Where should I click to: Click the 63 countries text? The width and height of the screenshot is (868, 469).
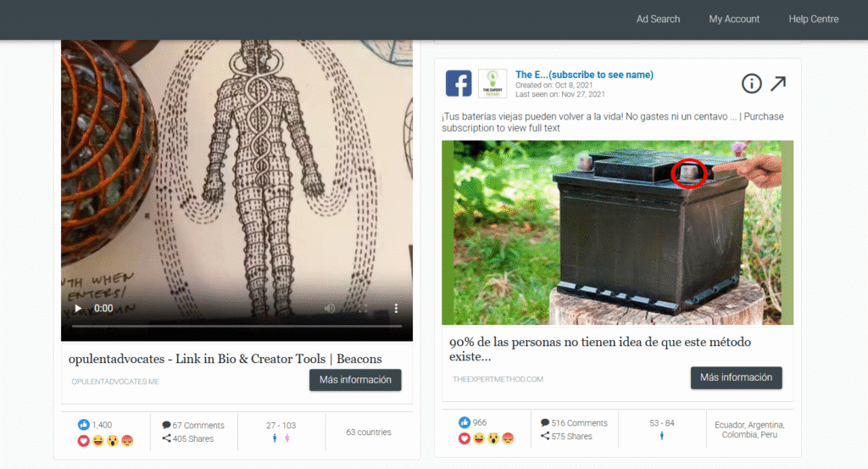369,432
